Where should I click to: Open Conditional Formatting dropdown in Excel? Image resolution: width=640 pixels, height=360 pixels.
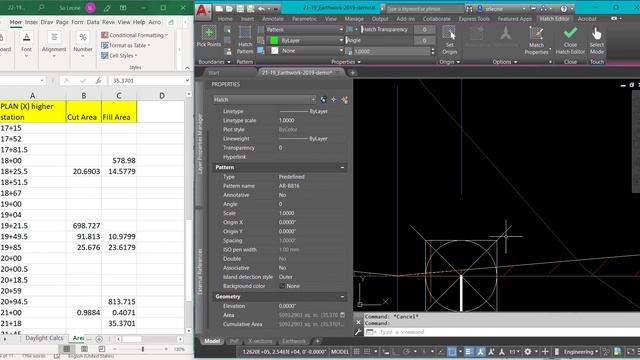coord(135,35)
